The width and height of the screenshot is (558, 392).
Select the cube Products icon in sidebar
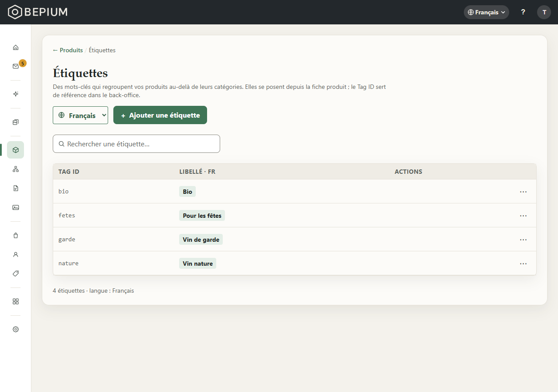[x=16, y=150]
